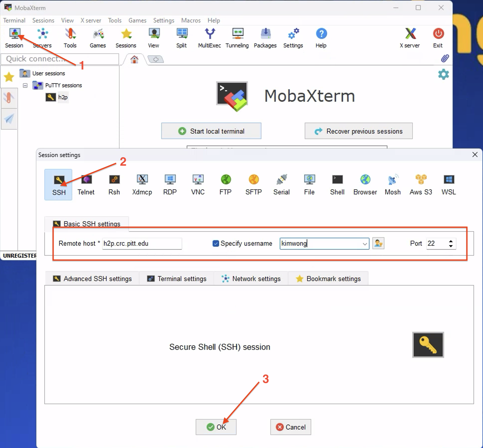Select the RDP session type
Screen dimensions: 483x448
pos(170,185)
